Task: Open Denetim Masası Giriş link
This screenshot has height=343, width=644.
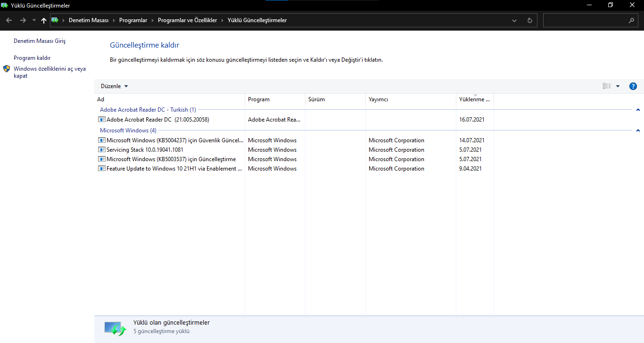Action: coord(40,41)
